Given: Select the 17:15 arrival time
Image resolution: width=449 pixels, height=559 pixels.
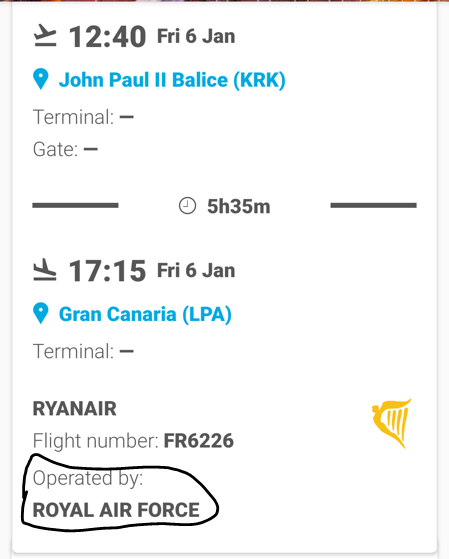Looking at the screenshot, I should pyautogui.click(x=107, y=271).
